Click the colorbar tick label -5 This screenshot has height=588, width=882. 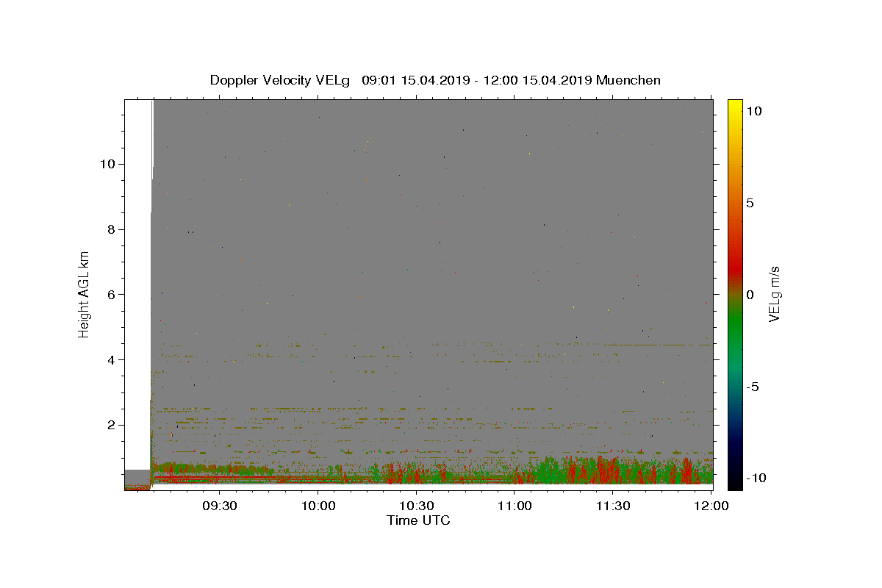753,386
